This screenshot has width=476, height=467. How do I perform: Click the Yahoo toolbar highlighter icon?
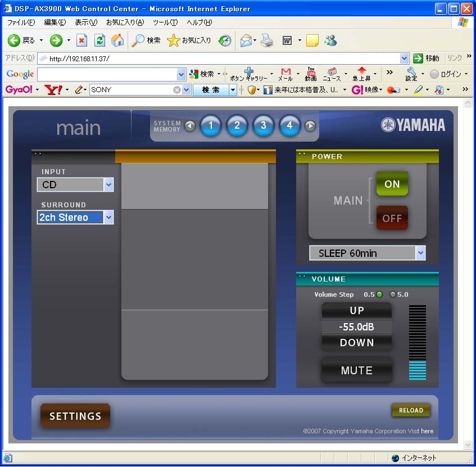point(418,89)
